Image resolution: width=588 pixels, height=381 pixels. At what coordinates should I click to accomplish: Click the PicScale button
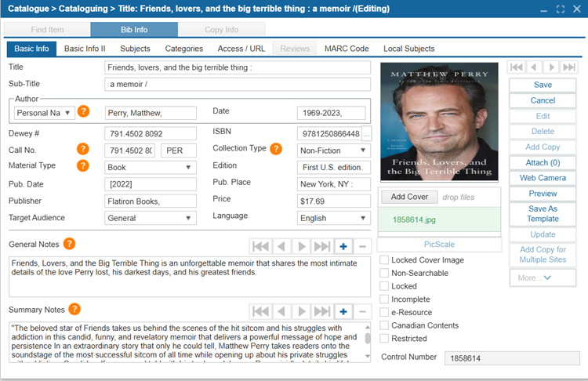tap(439, 245)
